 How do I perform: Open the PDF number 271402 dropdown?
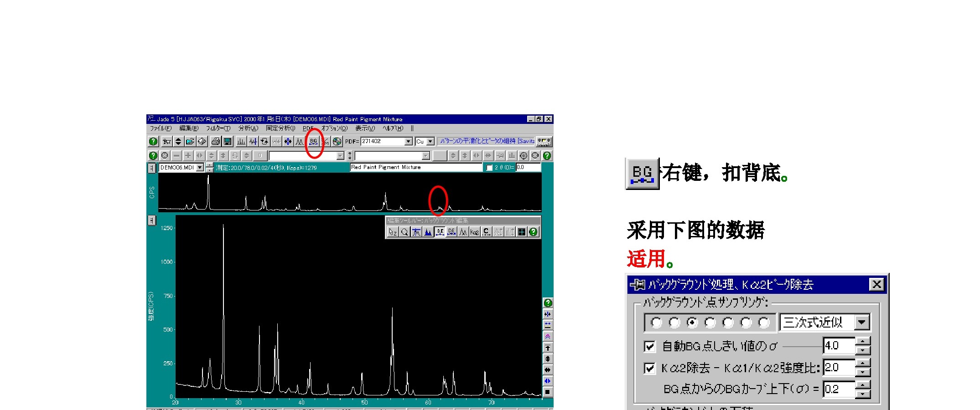tap(408, 141)
